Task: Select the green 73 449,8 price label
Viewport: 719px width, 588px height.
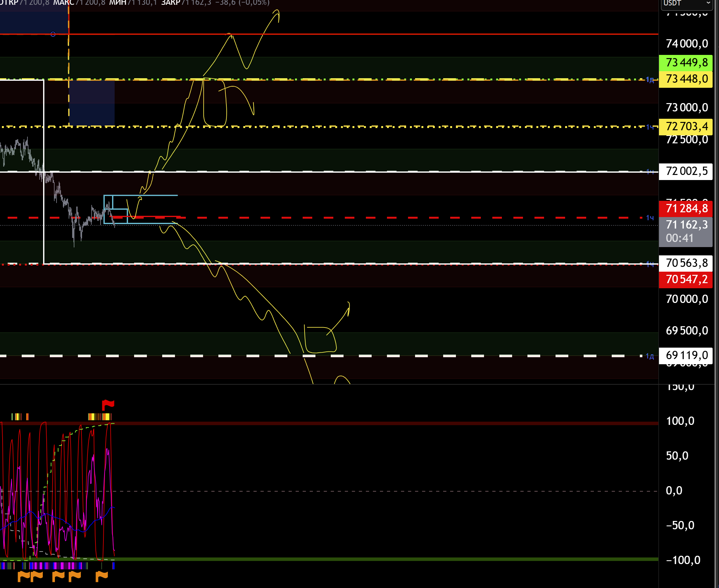Action: click(686, 63)
